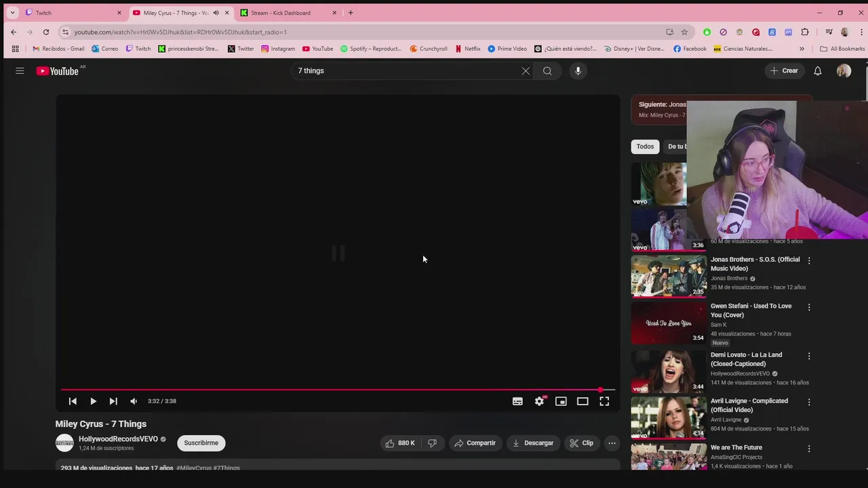Click the video seek bar

tap(338, 390)
